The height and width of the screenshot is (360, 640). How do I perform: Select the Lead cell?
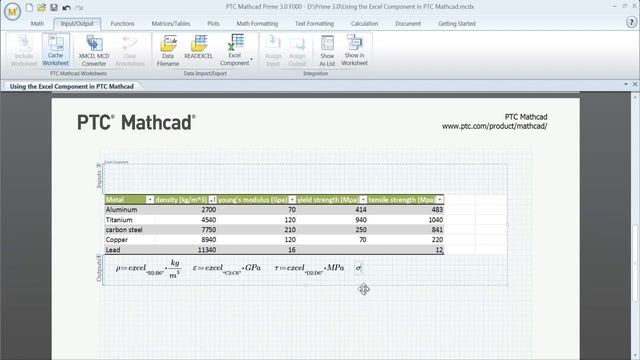coord(129,250)
